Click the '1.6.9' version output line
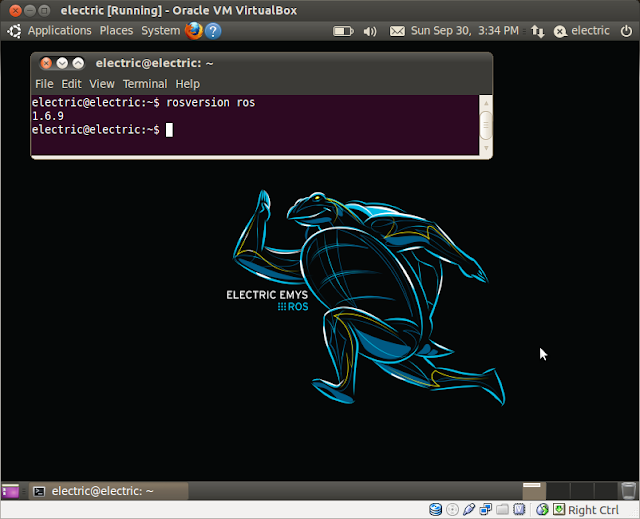 (48, 116)
